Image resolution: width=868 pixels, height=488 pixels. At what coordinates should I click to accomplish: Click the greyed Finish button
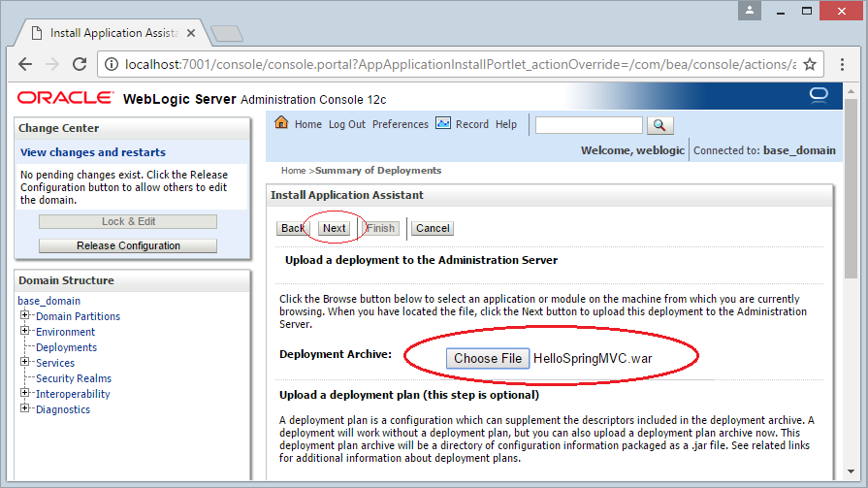(380, 228)
